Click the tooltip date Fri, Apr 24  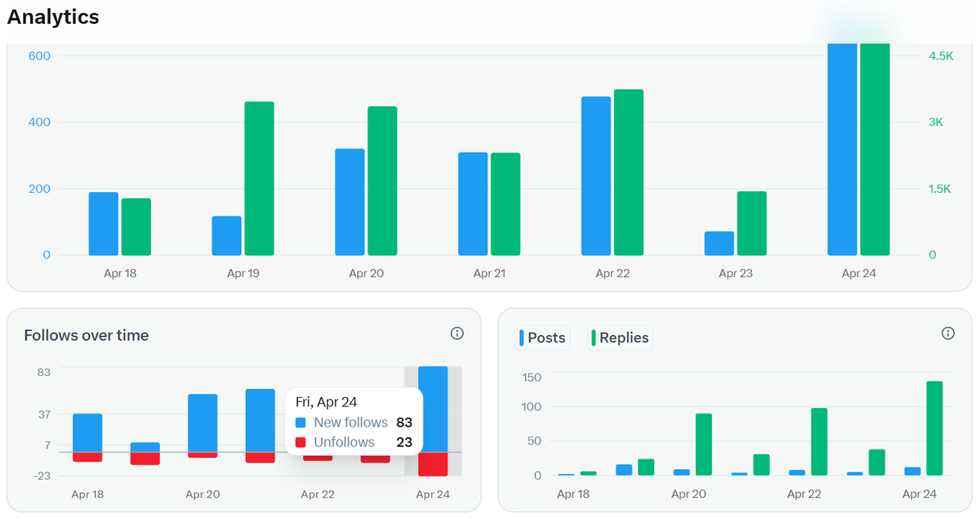(326, 402)
